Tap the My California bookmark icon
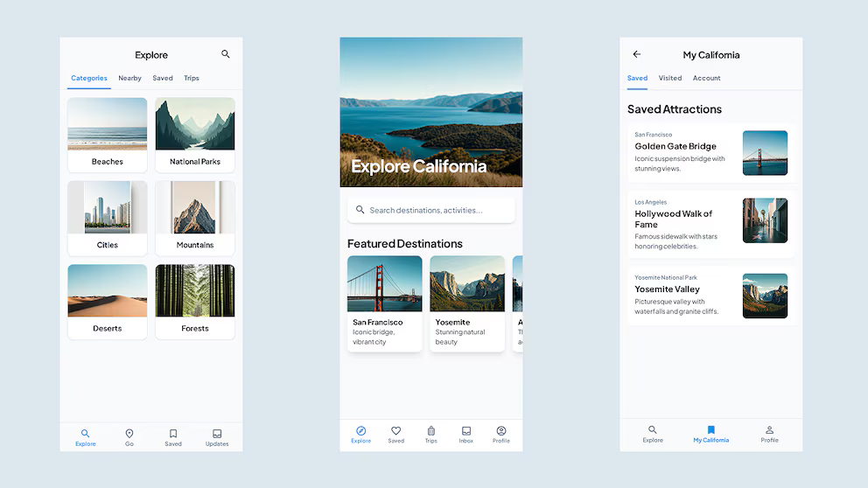This screenshot has height=488, width=868. [710, 430]
